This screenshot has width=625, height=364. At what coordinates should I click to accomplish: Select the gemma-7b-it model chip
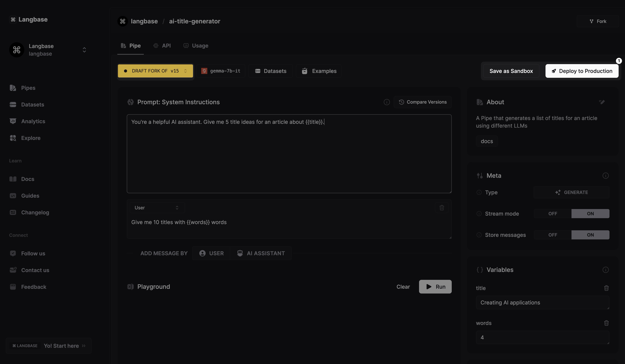(221, 71)
